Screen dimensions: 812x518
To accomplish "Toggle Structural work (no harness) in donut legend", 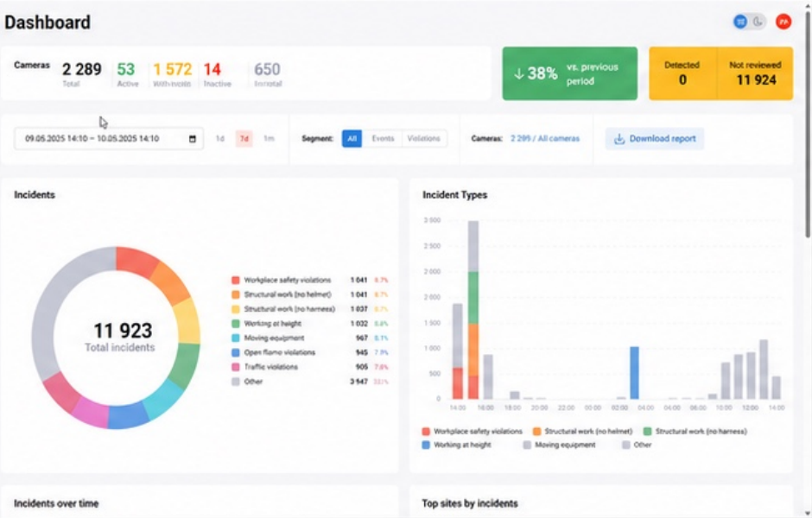I will click(x=283, y=309).
